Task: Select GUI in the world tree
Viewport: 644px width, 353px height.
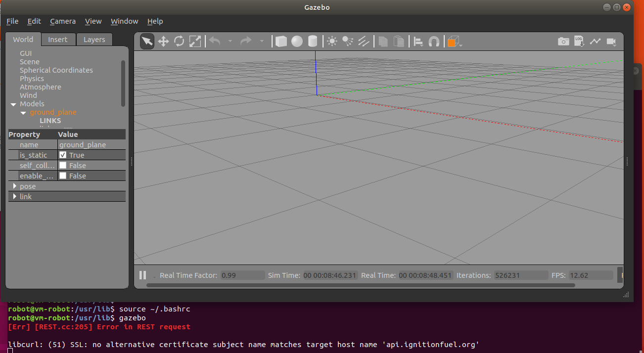Action: pos(26,53)
